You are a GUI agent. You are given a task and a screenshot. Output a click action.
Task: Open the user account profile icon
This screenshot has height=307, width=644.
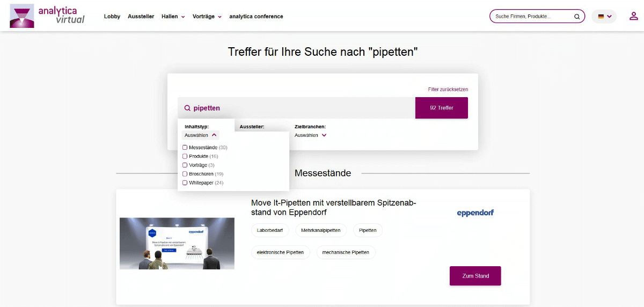(633, 16)
